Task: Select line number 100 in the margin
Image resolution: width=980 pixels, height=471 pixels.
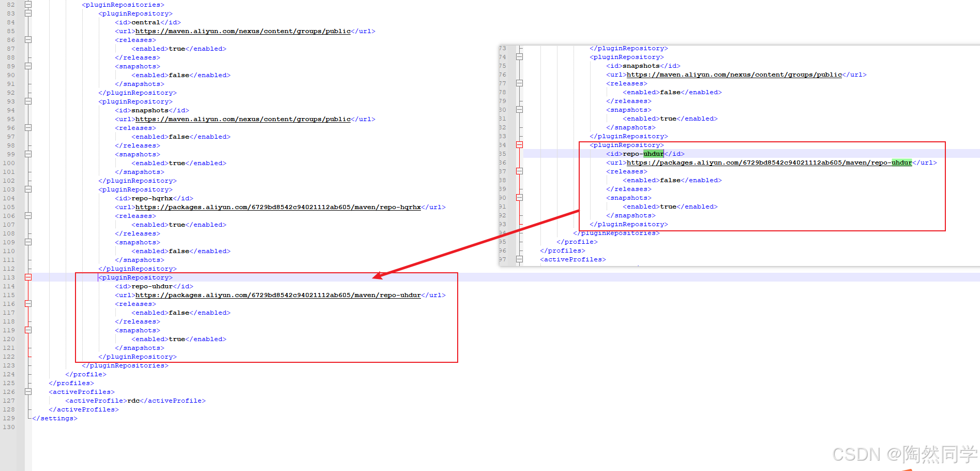Action: 9,163
